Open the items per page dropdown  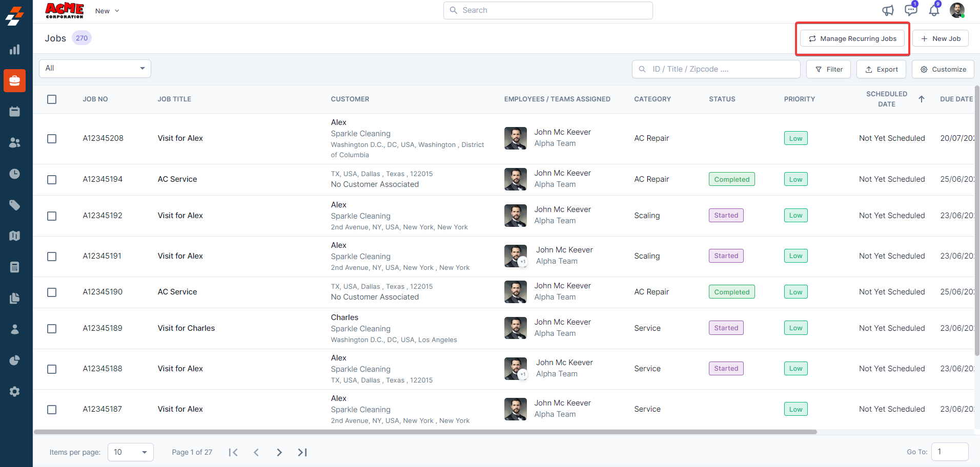130,452
